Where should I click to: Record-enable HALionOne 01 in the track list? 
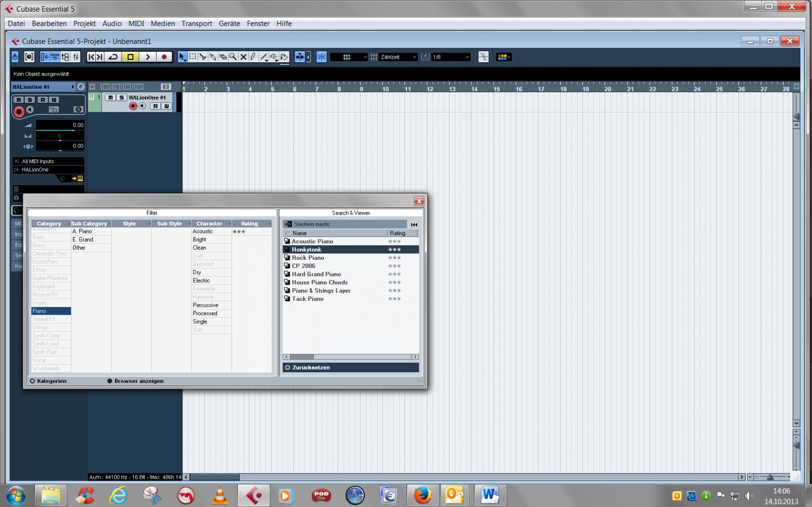[133, 106]
